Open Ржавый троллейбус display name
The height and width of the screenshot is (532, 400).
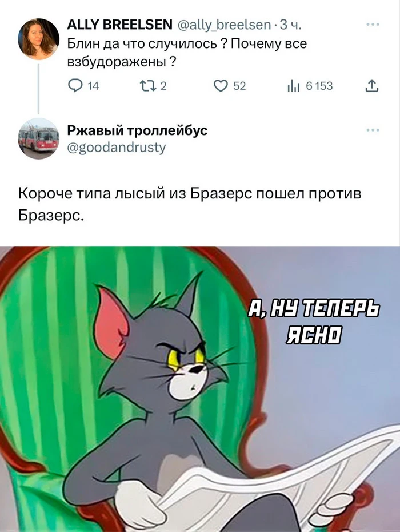click(x=137, y=130)
